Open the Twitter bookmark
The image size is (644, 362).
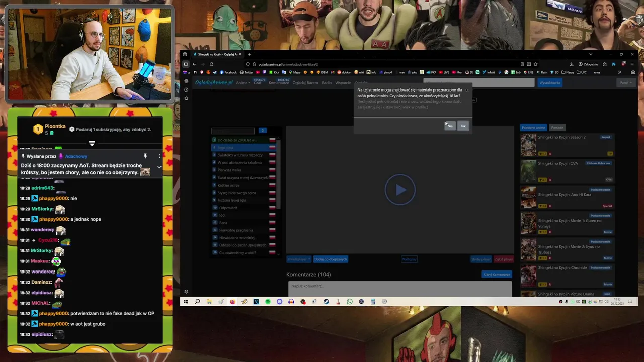tap(247, 72)
